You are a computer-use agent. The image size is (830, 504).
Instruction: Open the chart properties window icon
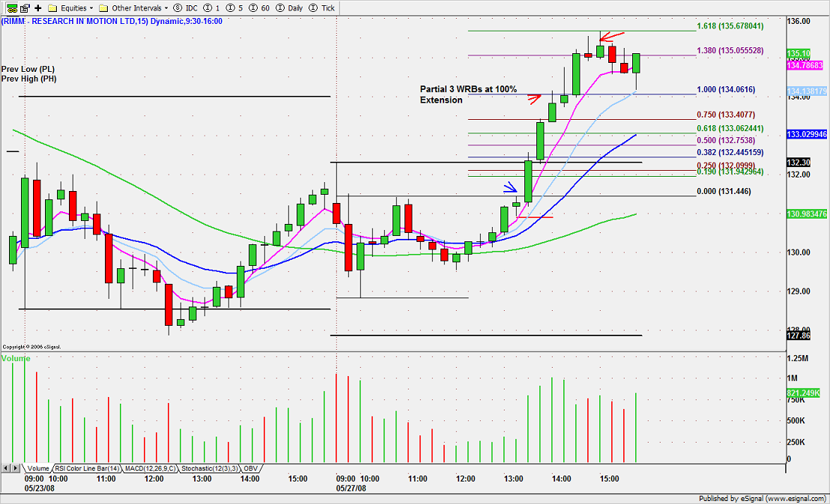pyautogui.click(x=25, y=8)
